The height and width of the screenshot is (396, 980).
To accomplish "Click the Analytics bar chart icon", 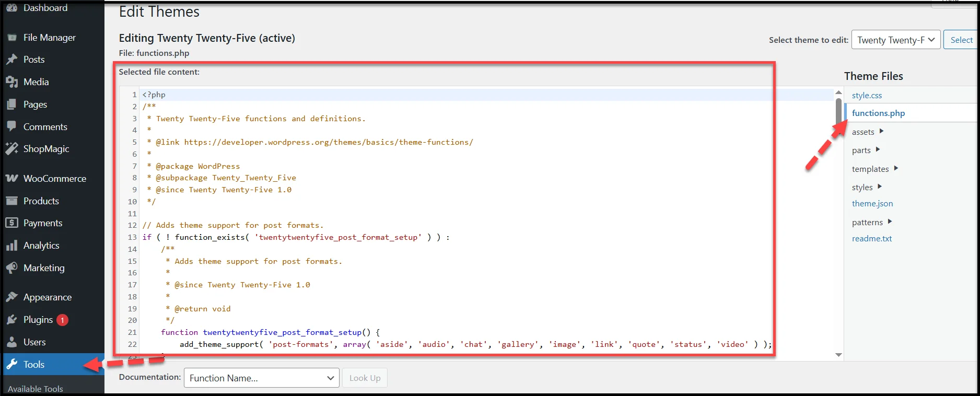I will tap(11, 246).
